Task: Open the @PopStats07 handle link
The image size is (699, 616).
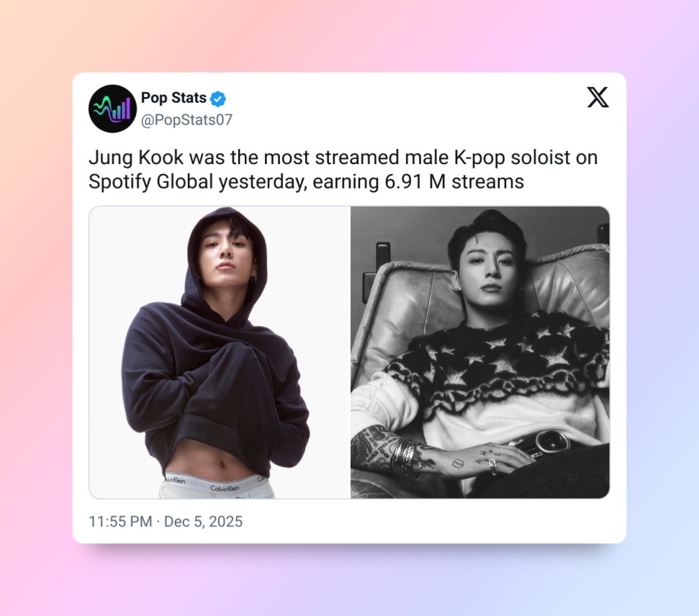Action: coord(186,119)
